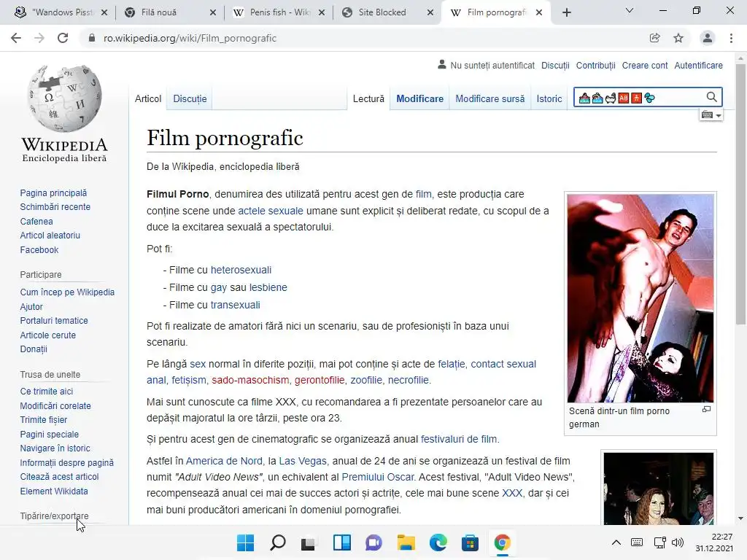
Task: Click the volume icon in system tray
Action: click(x=678, y=542)
